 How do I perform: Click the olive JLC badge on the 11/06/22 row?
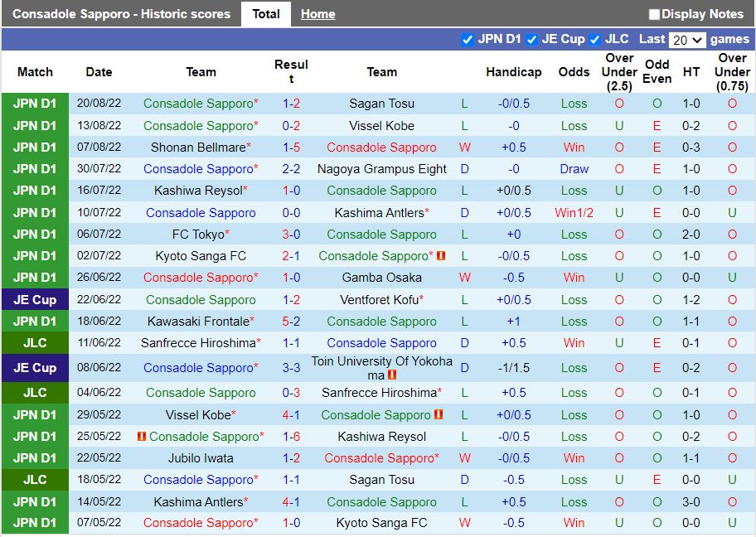(x=35, y=343)
